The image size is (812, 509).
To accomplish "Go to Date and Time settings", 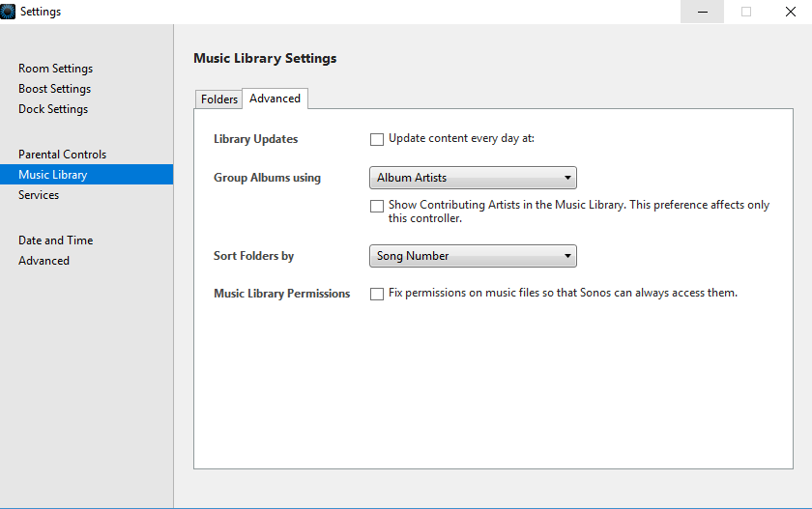I will tap(55, 240).
